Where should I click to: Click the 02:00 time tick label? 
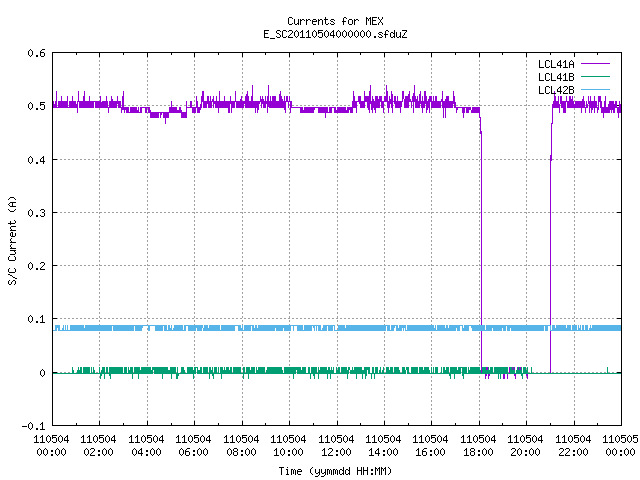coord(98,452)
